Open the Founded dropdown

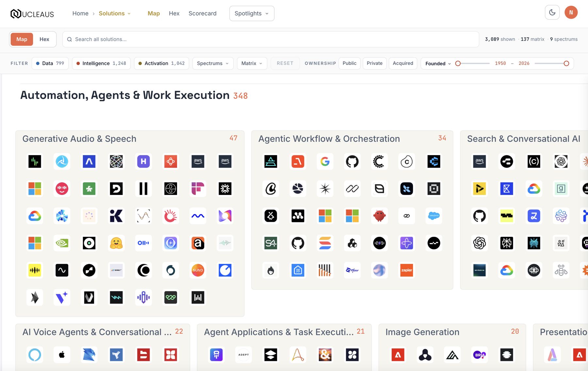click(x=438, y=63)
